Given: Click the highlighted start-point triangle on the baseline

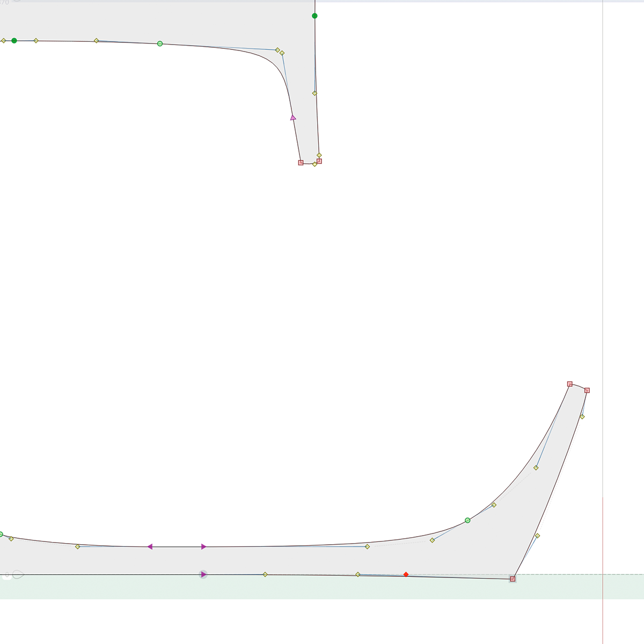Looking at the screenshot, I should (x=203, y=575).
